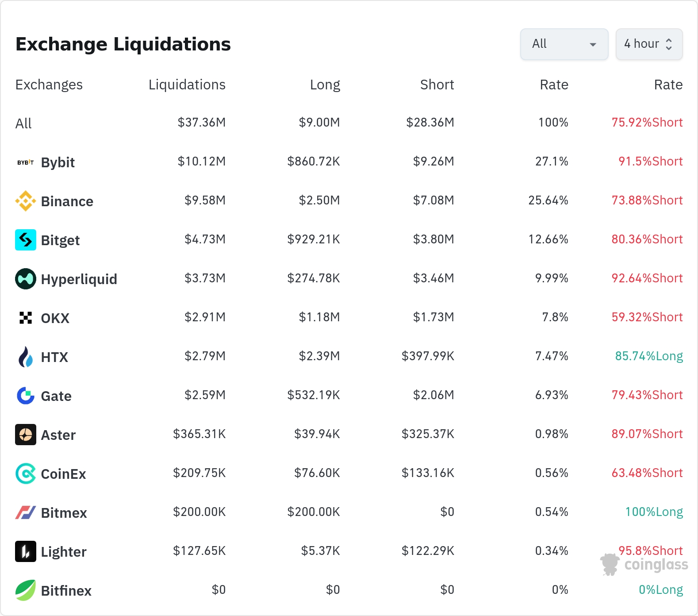Screen dimensions: 698x616
Task: Click the Bybit exchange logo icon
Action: click(26, 162)
